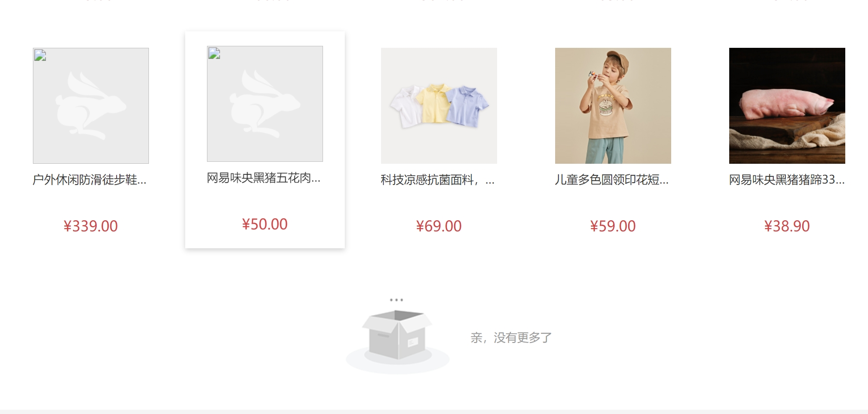
Task: Open the three polo shirts product photo
Action: (x=439, y=106)
